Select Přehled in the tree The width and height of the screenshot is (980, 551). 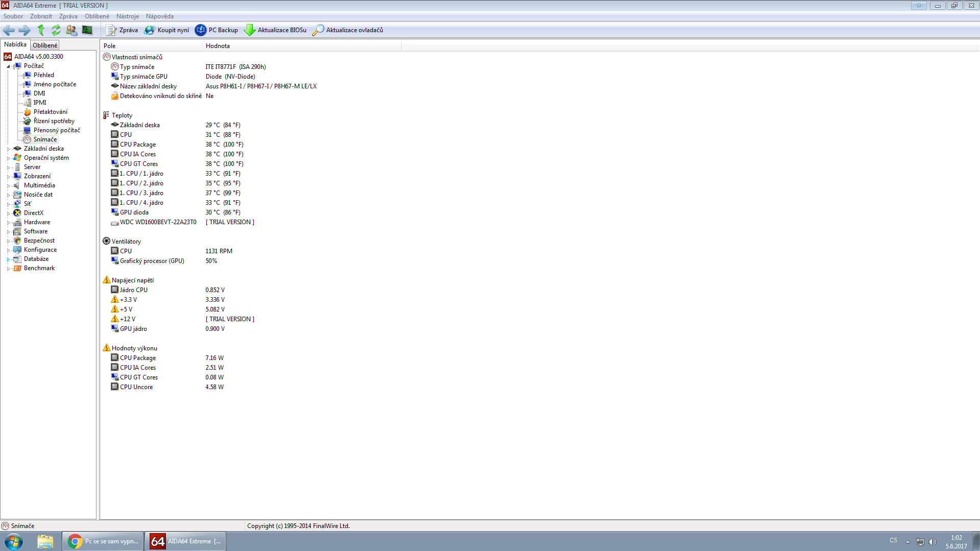tap(39, 75)
